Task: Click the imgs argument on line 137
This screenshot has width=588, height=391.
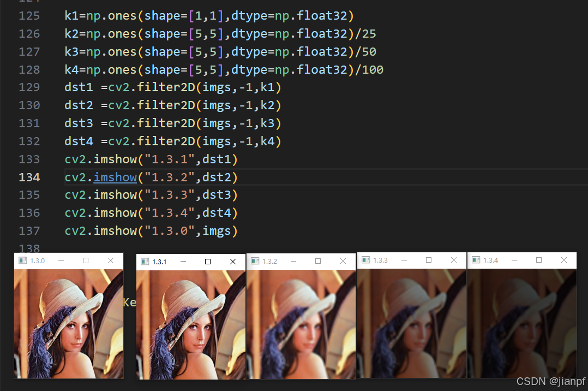Action: [x=217, y=231]
